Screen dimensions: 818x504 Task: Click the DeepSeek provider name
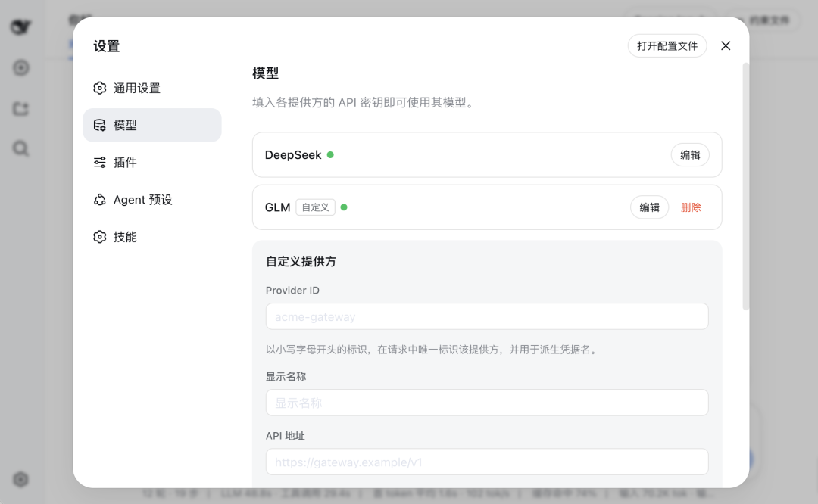pyautogui.click(x=292, y=155)
